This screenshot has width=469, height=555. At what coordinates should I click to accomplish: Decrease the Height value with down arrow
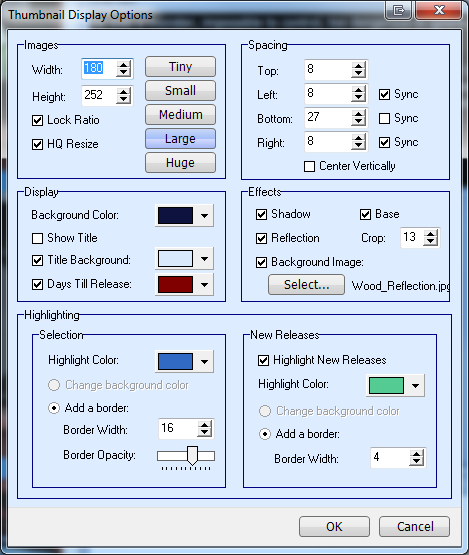[123, 99]
